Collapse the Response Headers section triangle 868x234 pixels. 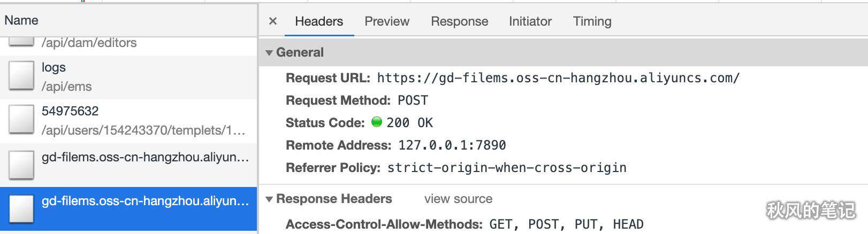pyautogui.click(x=269, y=199)
